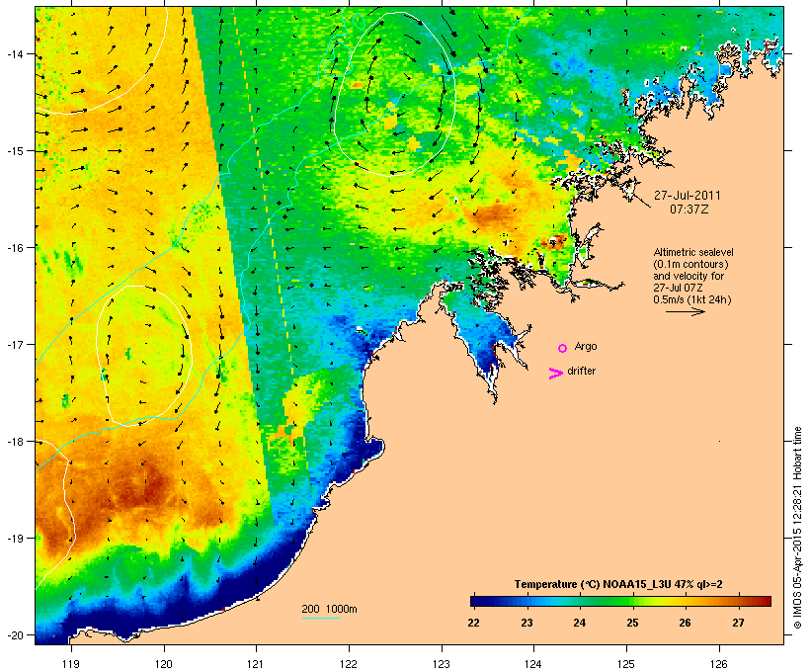Click the temperature colorbar gradient
This screenshot has height=672, width=810.
click(620, 601)
